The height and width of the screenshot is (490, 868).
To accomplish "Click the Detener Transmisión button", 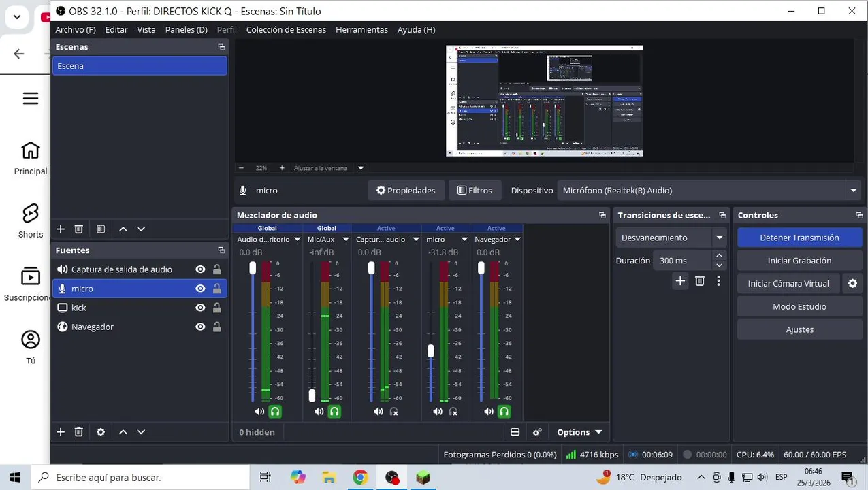I will click(x=799, y=238).
